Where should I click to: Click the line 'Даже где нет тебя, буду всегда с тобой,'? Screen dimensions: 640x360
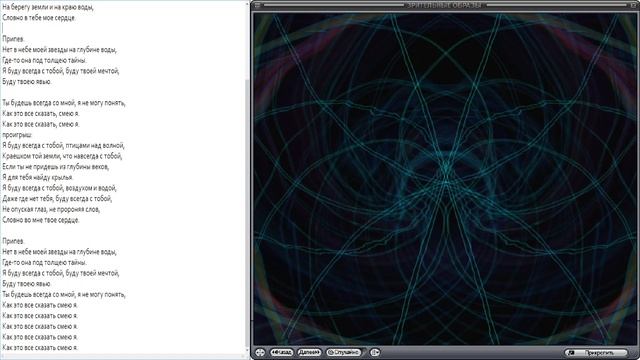pyautogui.click(x=57, y=198)
